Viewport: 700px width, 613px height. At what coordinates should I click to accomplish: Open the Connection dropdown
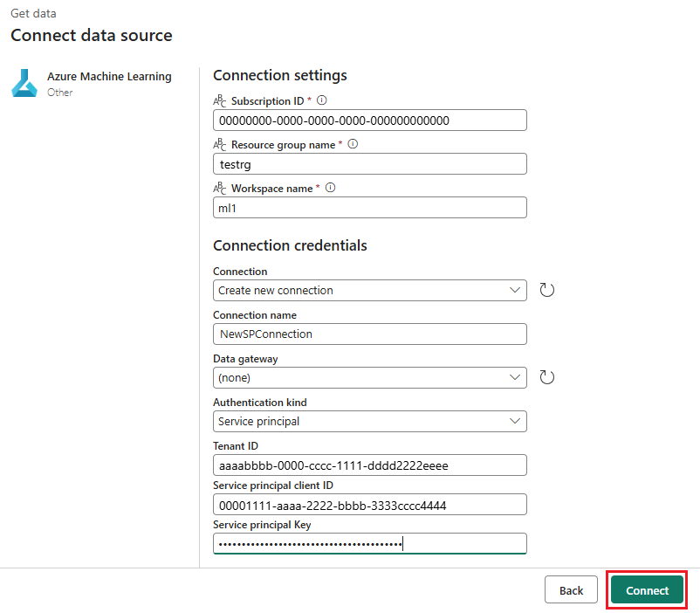(x=370, y=291)
